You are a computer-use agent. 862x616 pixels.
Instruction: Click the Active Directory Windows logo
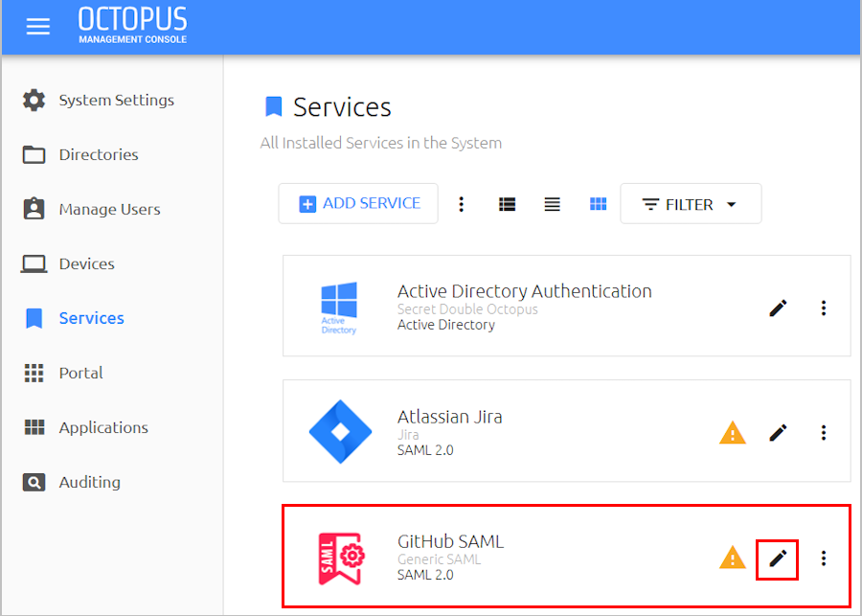[x=339, y=308]
